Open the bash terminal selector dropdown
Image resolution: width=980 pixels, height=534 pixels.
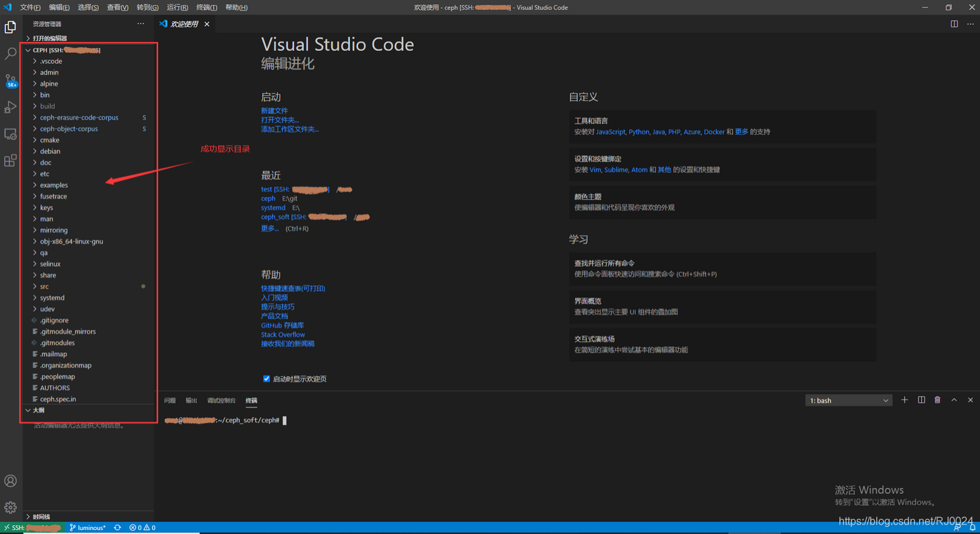[x=848, y=401]
